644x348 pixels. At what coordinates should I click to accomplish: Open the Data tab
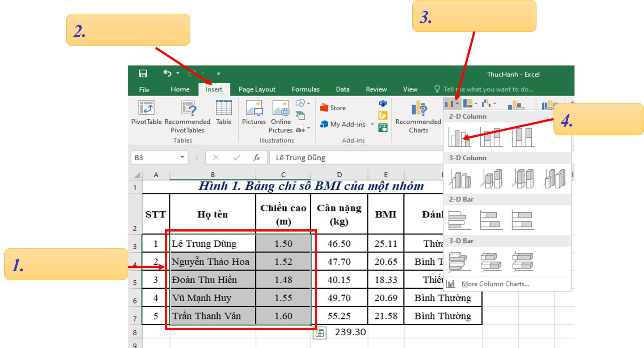[342, 89]
